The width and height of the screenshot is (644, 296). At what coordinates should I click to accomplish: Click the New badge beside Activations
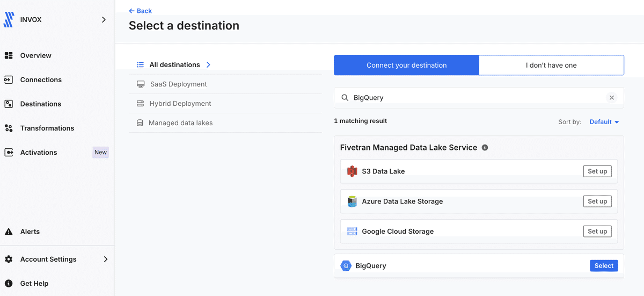pyautogui.click(x=101, y=153)
